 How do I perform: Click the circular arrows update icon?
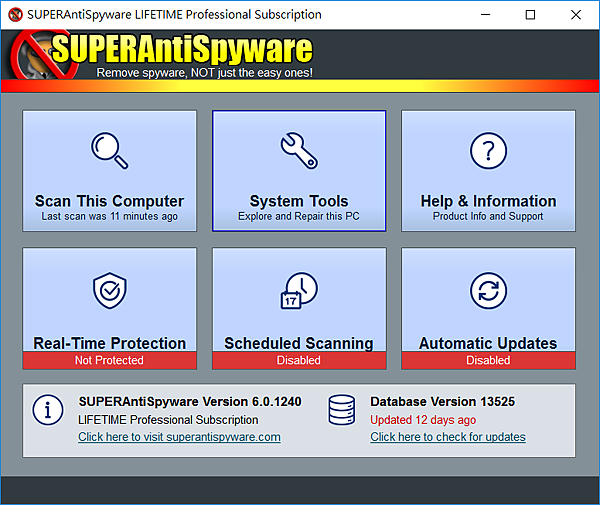pos(488,291)
